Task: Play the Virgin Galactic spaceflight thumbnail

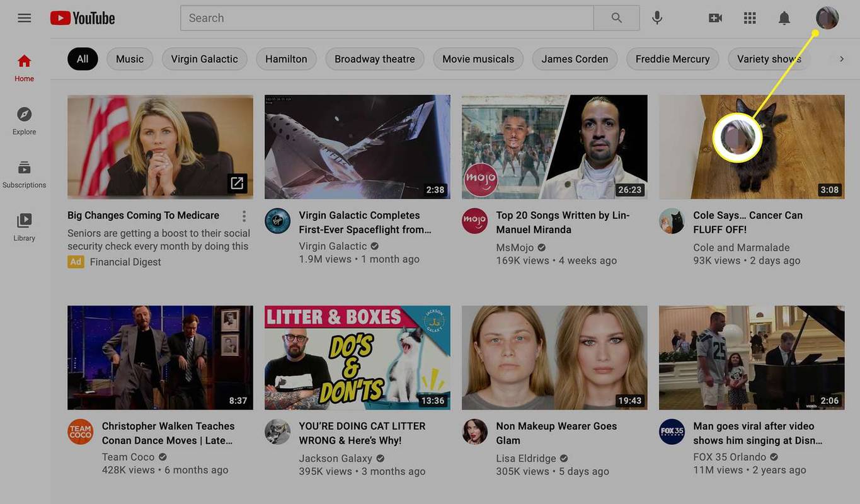Action: pyautogui.click(x=357, y=147)
